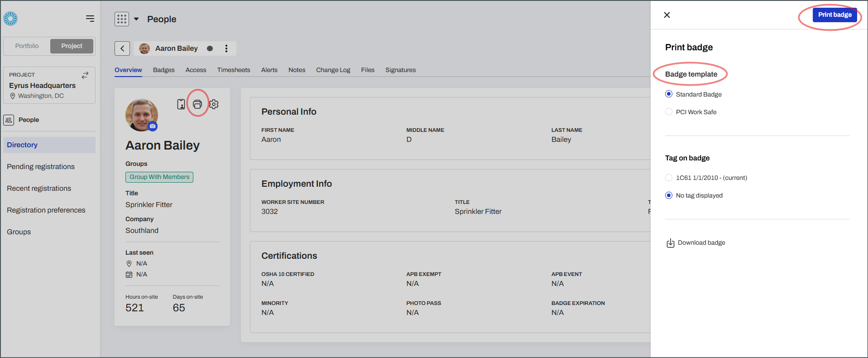Click Aaron Bailey's large profile photo

[142, 115]
